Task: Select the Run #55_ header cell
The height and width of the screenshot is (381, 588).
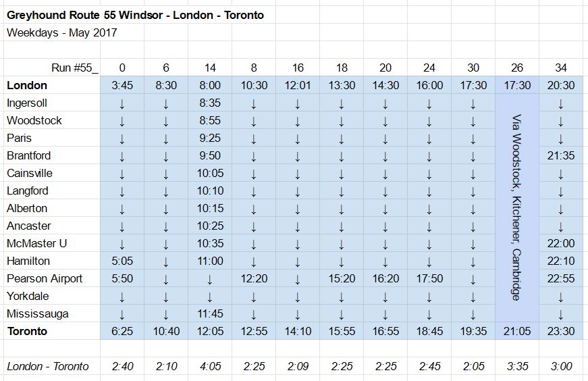Action: (x=74, y=68)
